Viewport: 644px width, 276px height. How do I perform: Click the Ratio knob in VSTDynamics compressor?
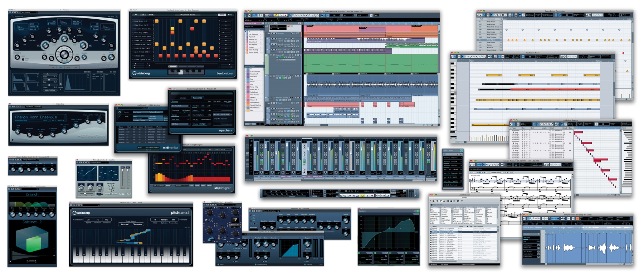(x=266, y=244)
